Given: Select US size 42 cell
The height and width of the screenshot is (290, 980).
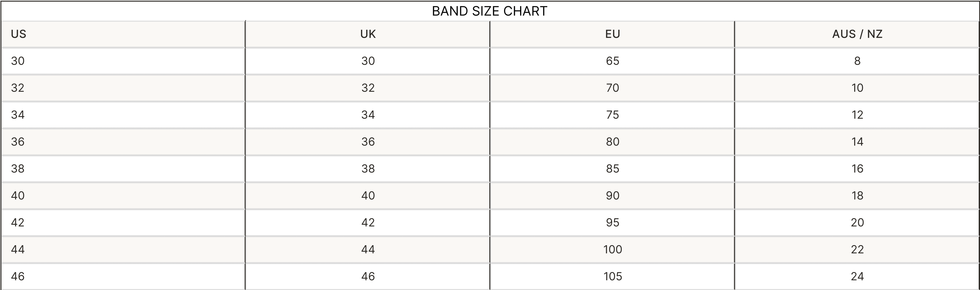Looking at the screenshot, I should (x=18, y=222).
